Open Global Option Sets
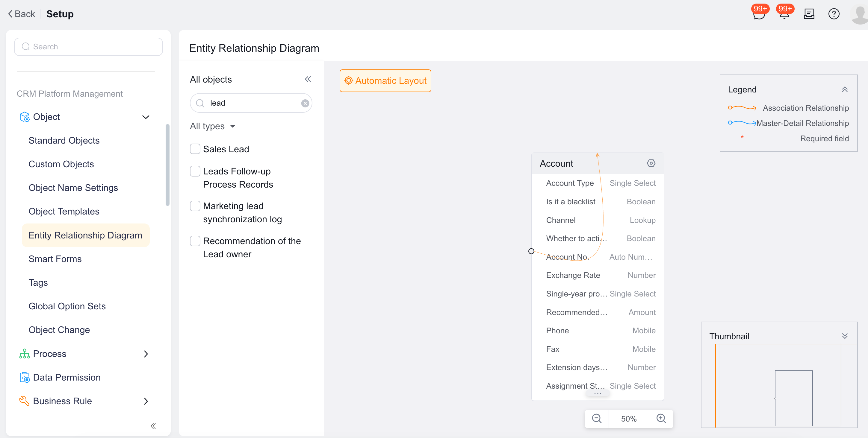This screenshot has height=438, width=868. (67, 306)
